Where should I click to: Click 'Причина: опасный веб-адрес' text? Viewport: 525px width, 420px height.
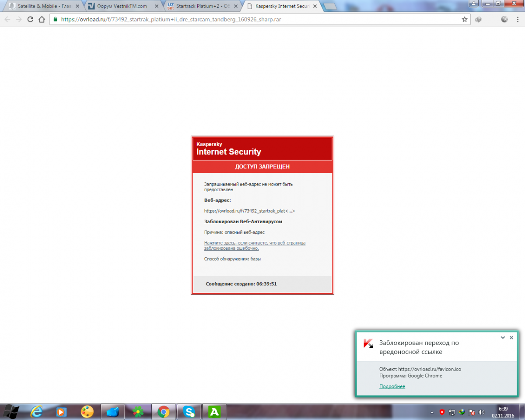coord(234,232)
